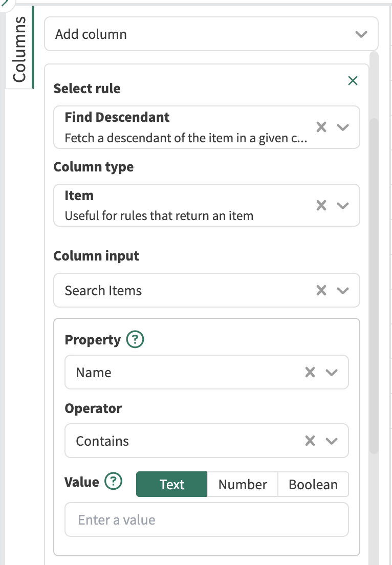Expand the Add column dropdown
392x565 pixels.
click(361, 34)
